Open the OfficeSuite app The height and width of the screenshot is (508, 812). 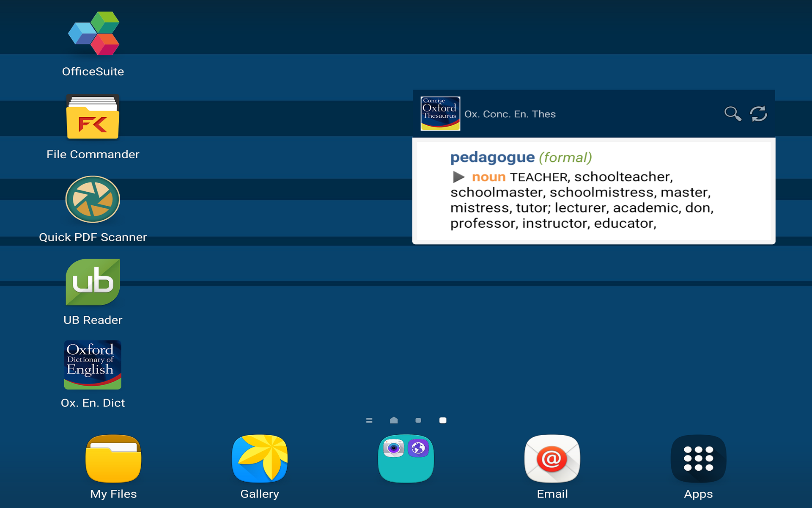[93, 33]
